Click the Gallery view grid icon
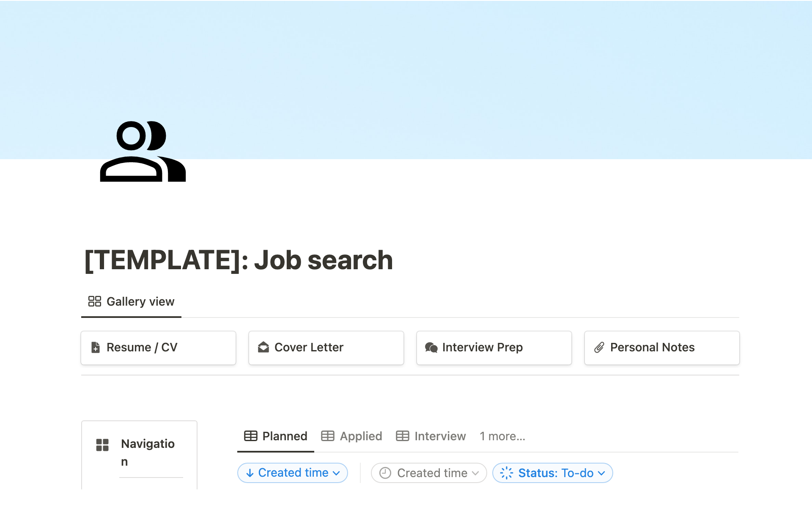The image size is (812, 508). pos(95,301)
